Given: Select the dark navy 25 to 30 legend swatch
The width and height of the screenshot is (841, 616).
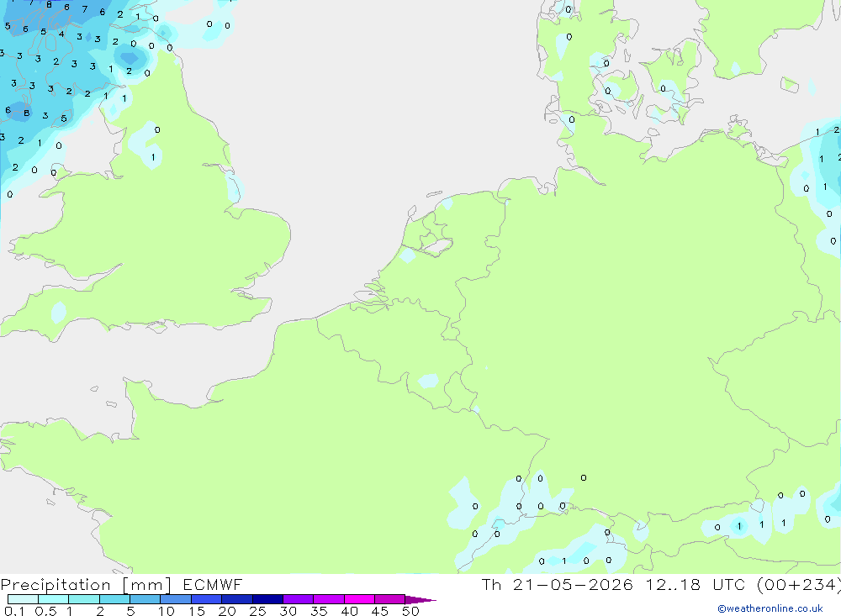Looking at the screenshot, I should coord(267,599).
